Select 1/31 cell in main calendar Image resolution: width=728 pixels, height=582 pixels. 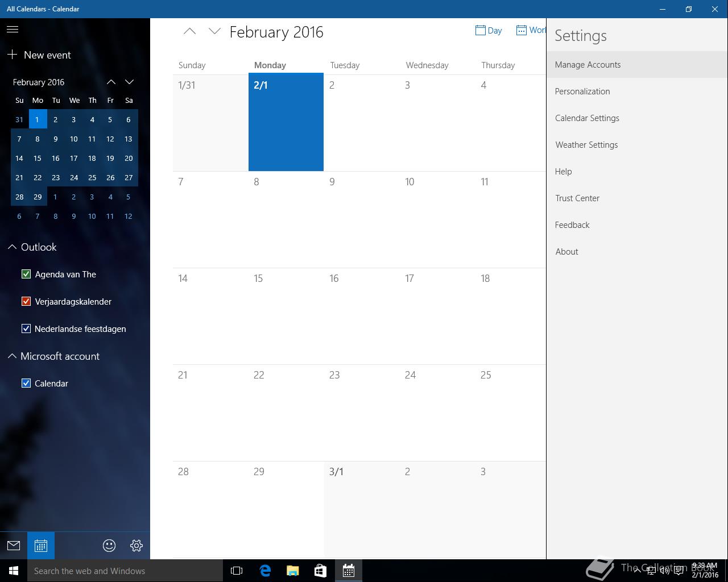(210, 122)
